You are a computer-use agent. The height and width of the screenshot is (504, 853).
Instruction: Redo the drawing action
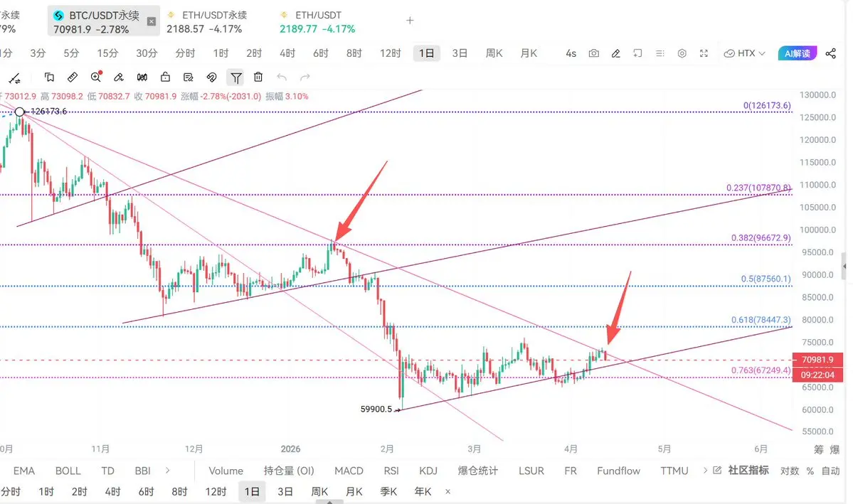coord(305,77)
